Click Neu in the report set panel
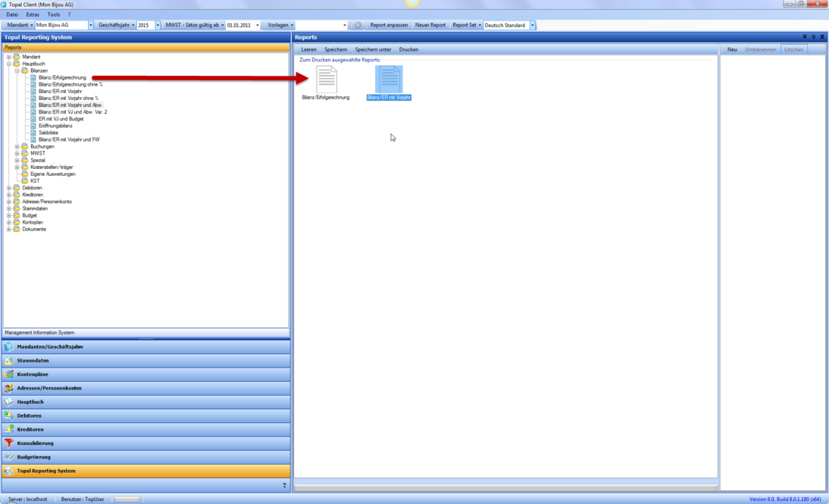 732,49
